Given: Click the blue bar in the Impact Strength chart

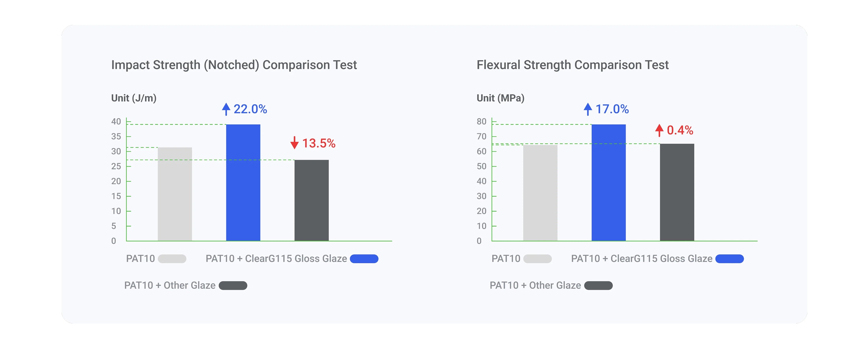Looking at the screenshot, I should click(x=243, y=182).
